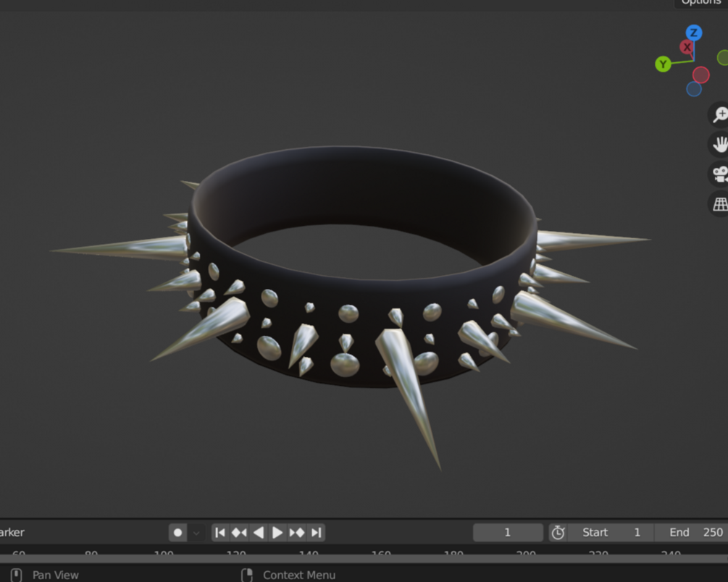The height and width of the screenshot is (582, 728).
Task: Toggle auto keying record button
Action: pyautogui.click(x=177, y=532)
